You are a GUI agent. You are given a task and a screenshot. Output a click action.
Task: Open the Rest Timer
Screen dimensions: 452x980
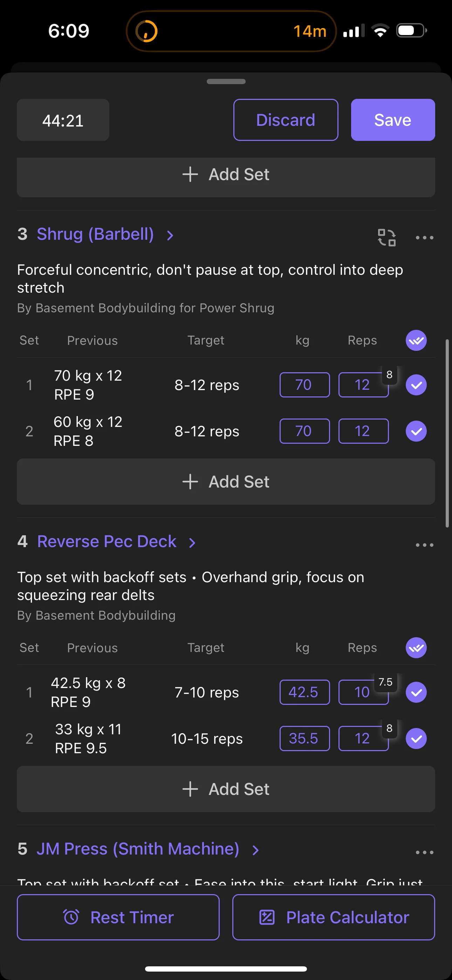coord(118,917)
